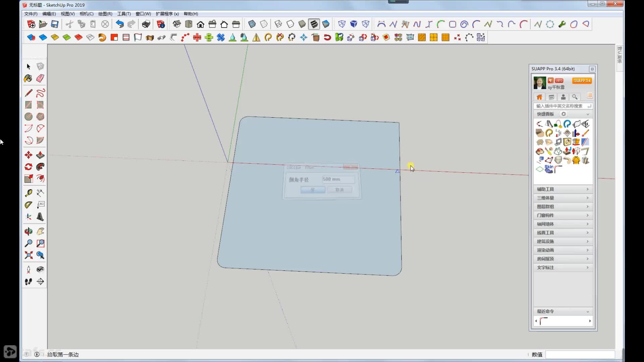Click the Undo arrow in toolbar
644x362 pixels.
[x=120, y=24]
